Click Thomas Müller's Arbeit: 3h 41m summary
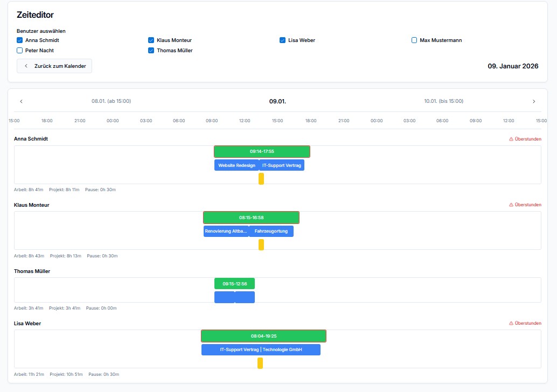The width and height of the screenshot is (557, 392). [x=29, y=308]
